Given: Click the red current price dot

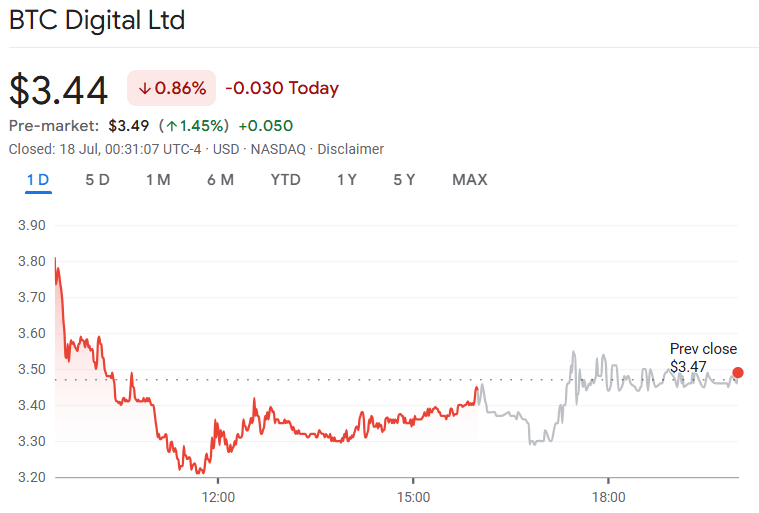Looking at the screenshot, I should pyautogui.click(x=738, y=372).
